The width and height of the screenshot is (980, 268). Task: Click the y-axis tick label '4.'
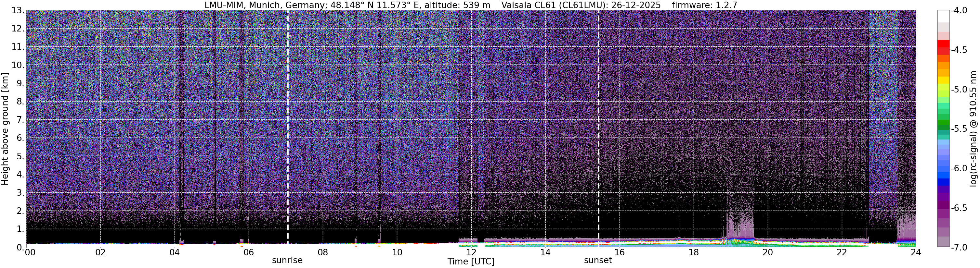coord(20,175)
